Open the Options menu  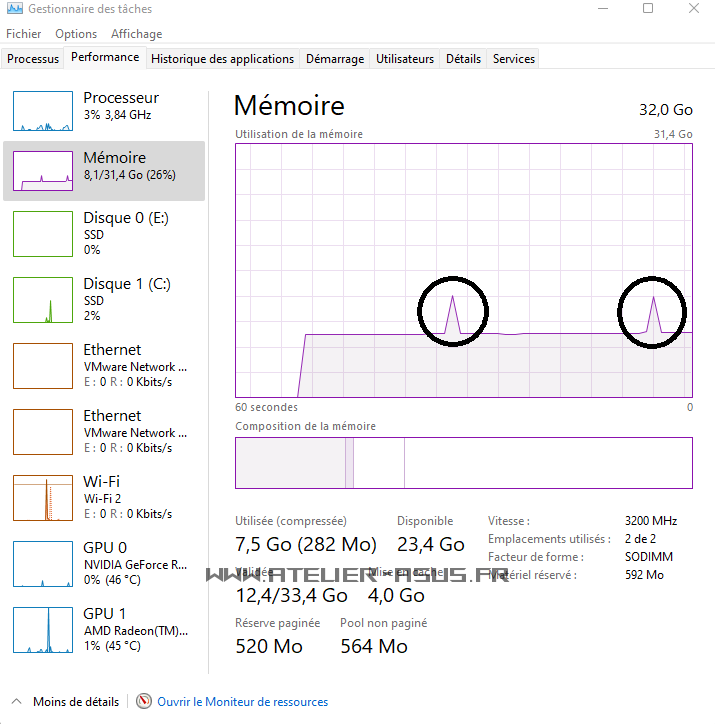[76, 34]
